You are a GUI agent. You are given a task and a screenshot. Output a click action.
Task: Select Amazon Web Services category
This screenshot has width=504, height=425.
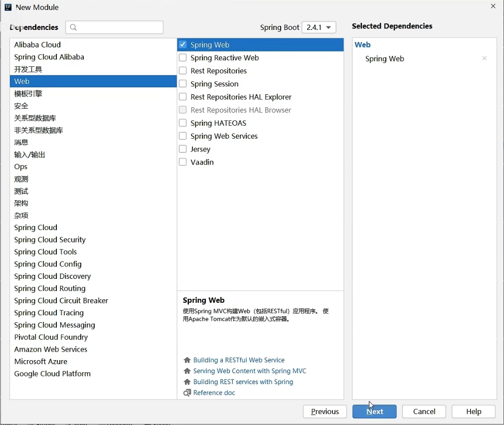[93, 349]
